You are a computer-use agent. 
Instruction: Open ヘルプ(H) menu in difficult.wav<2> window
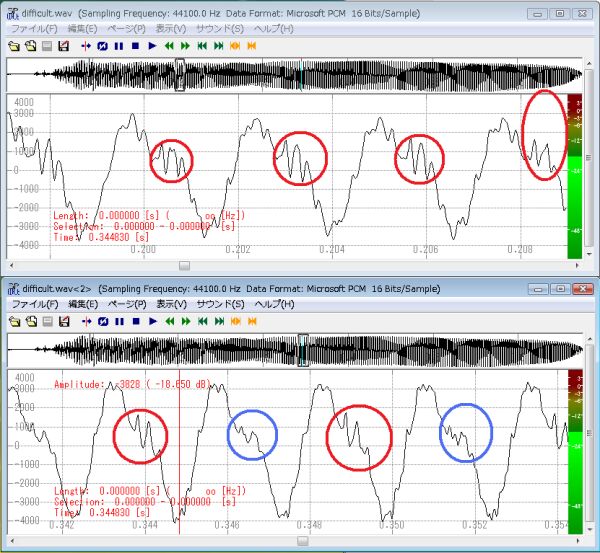tap(274, 304)
